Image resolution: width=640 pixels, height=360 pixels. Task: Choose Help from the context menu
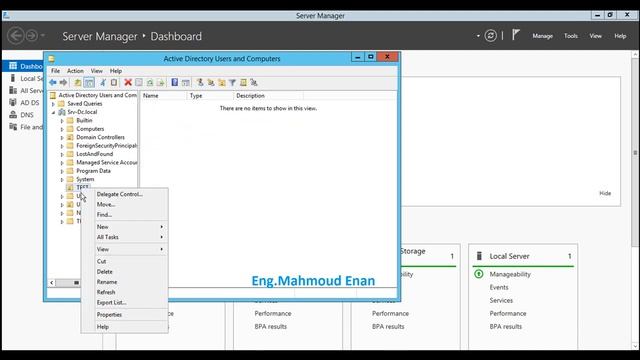point(130,327)
